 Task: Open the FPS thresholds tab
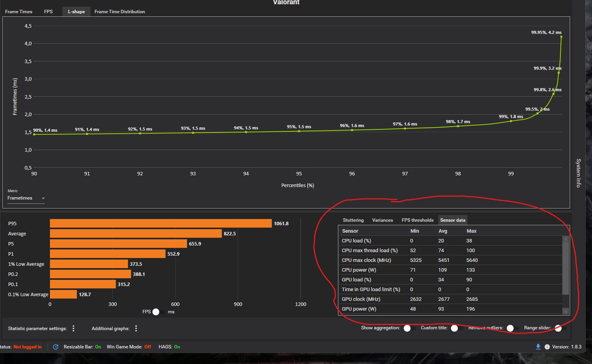[418, 220]
